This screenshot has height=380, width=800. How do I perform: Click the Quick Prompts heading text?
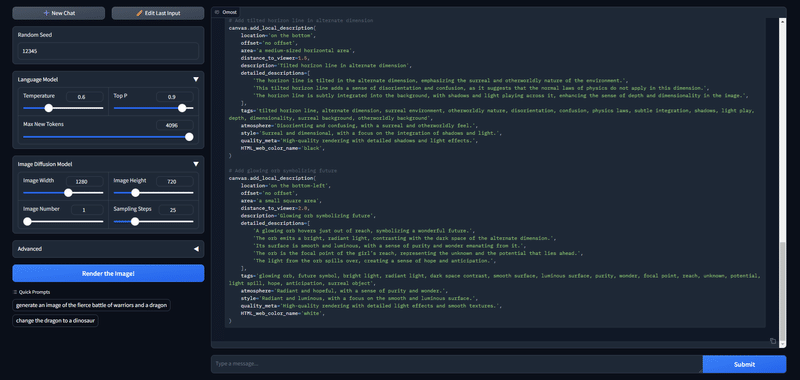[35, 292]
